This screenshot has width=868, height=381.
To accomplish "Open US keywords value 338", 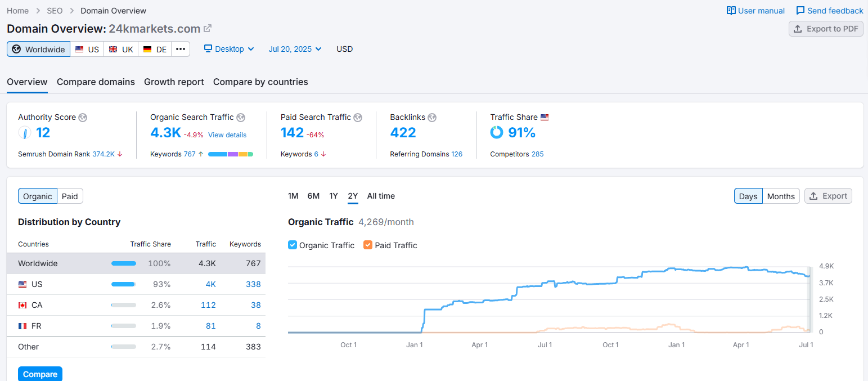I will [253, 284].
